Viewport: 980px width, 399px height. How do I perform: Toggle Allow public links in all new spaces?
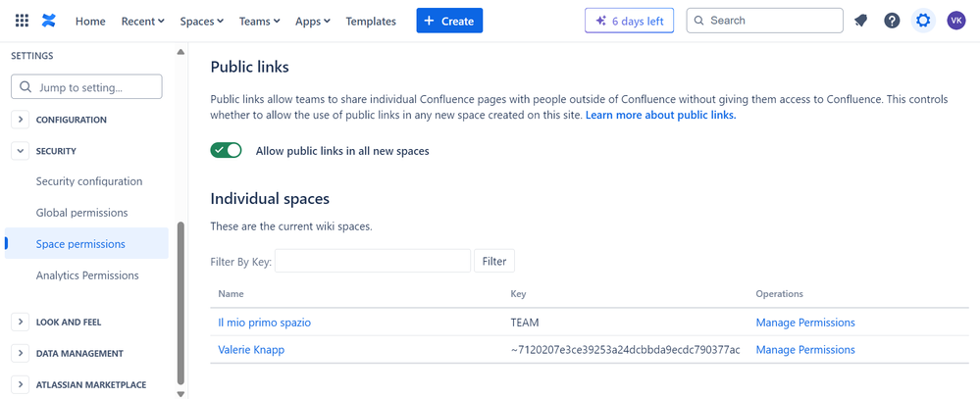(x=227, y=151)
